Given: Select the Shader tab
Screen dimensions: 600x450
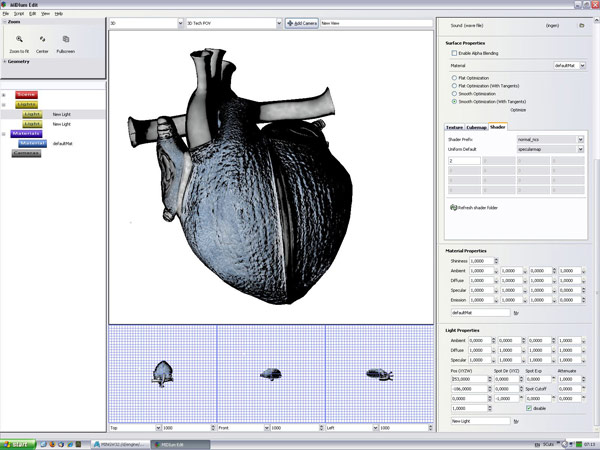Looking at the screenshot, I should pos(497,127).
